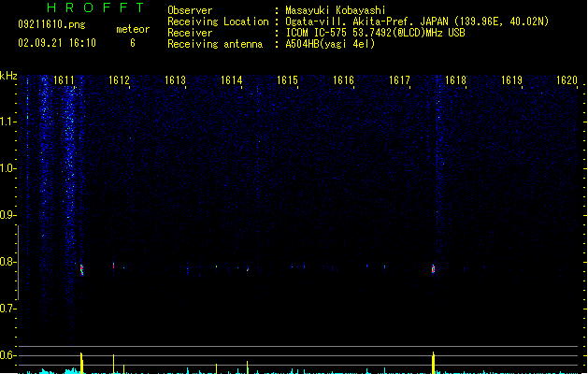This screenshot has width=588, height=374.
Task: Select the filename 09211610.png
Action: click(51, 24)
